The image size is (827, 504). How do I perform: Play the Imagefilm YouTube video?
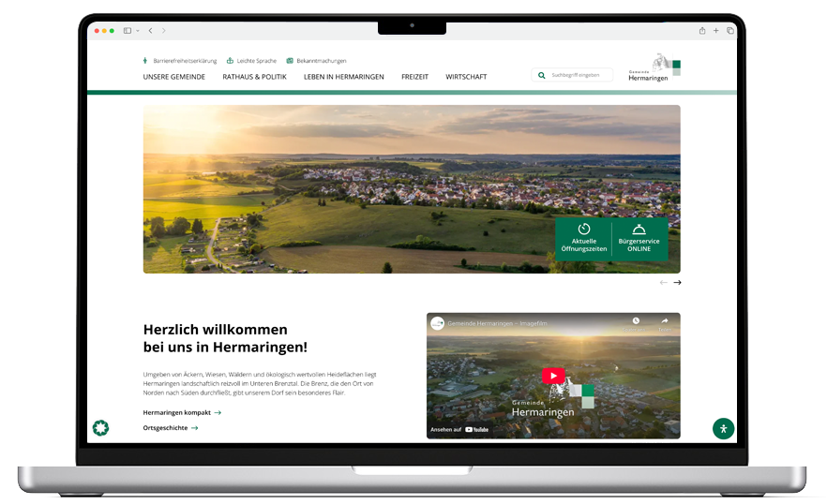coord(553,376)
